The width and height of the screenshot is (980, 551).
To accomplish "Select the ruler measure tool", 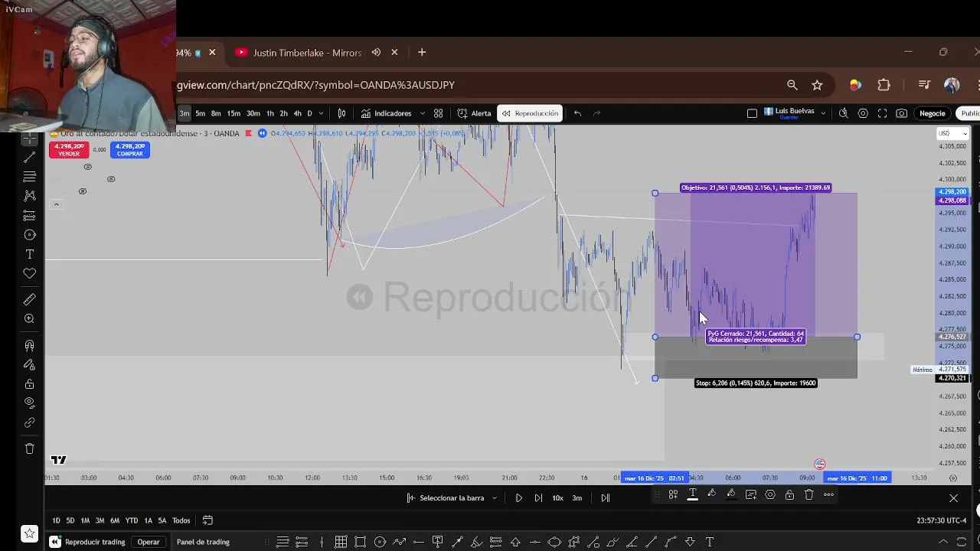I will click(29, 299).
